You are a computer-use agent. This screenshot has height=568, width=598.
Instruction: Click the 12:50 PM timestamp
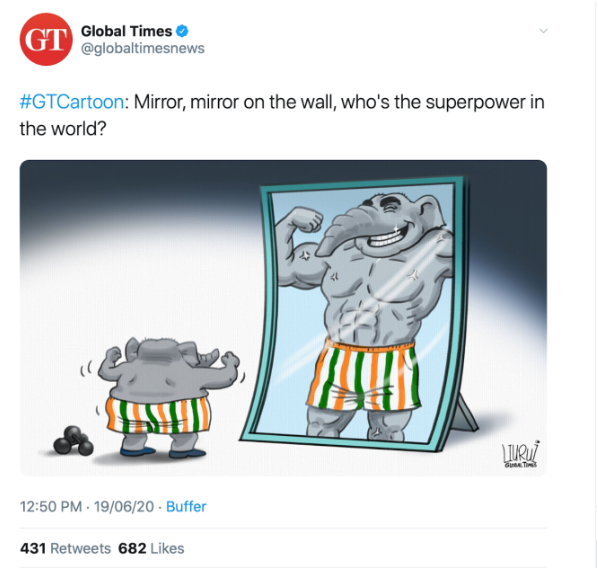[51, 507]
